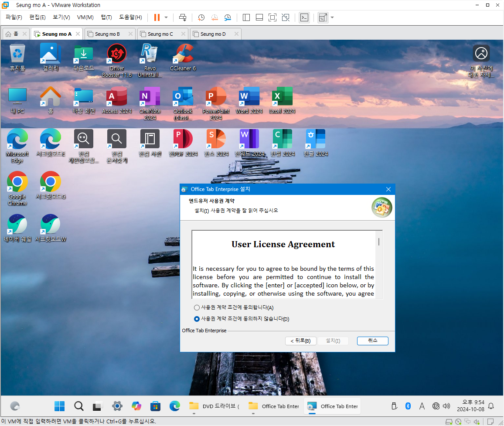504x426 pixels.
Task: Select the Access 2024 shortcut
Action: 117,100
